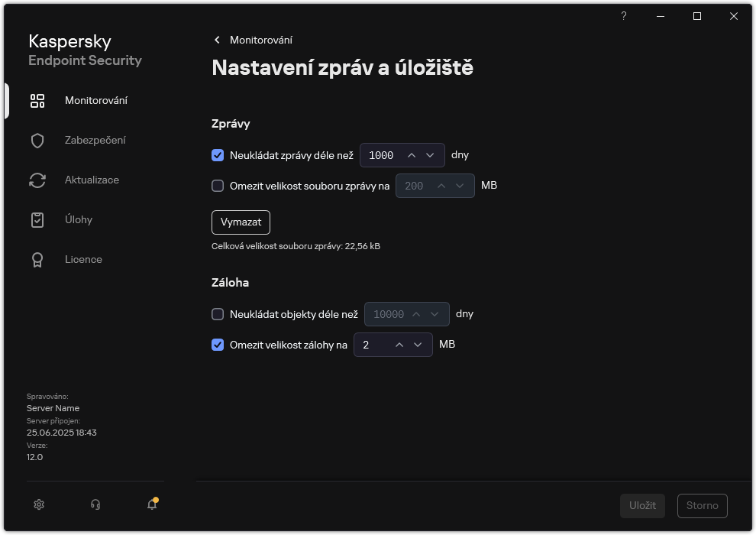View Licence information

coord(83,259)
